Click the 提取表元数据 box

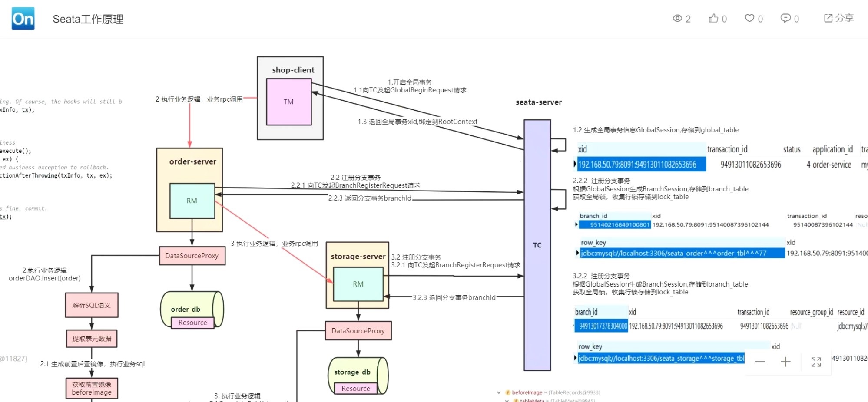pyautogui.click(x=92, y=339)
